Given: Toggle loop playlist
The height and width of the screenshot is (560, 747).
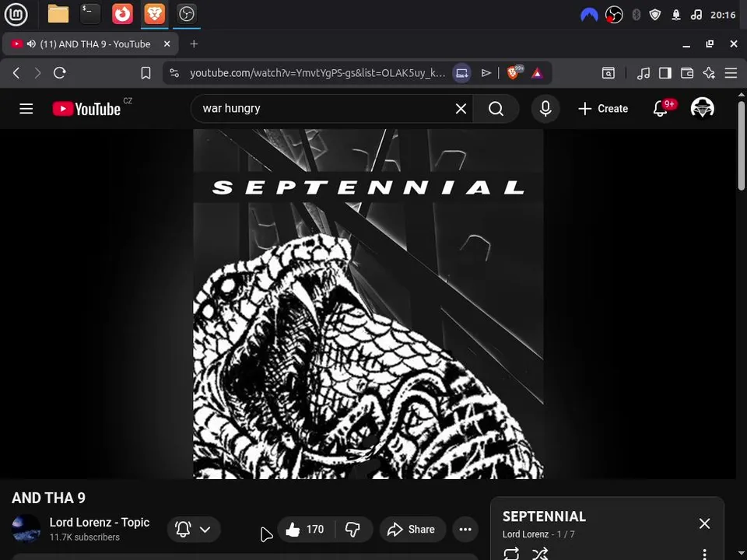Looking at the screenshot, I should [511, 554].
